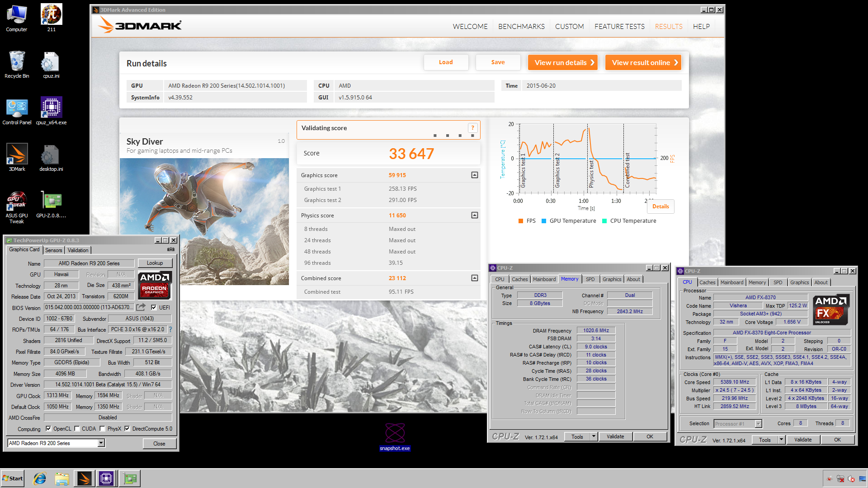Click the blue GPU Temperature legend swatch

point(544,221)
